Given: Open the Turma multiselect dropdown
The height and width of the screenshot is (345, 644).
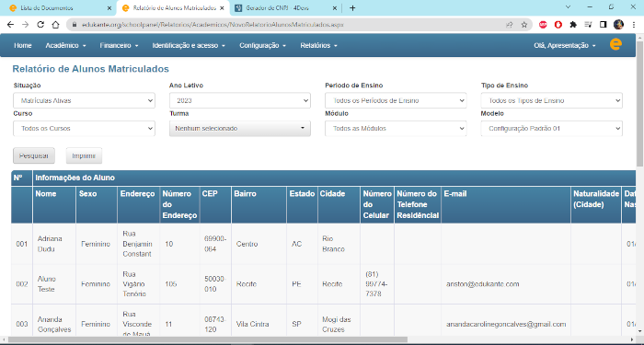Looking at the screenshot, I should point(240,128).
